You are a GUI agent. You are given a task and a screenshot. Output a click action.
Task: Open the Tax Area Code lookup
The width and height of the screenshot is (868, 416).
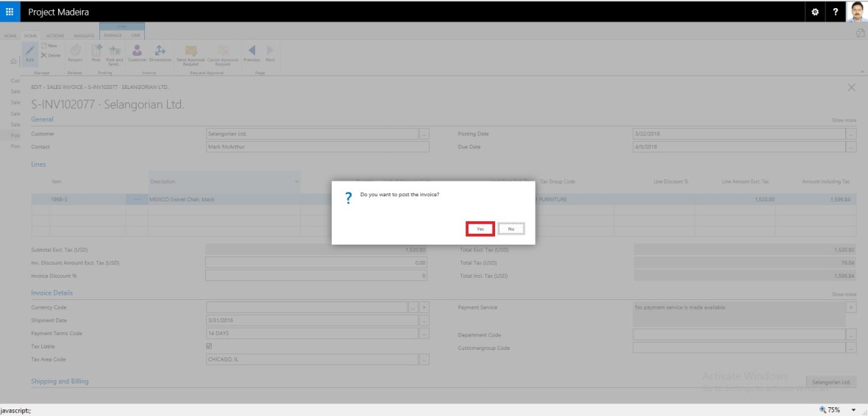pos(424,359)
